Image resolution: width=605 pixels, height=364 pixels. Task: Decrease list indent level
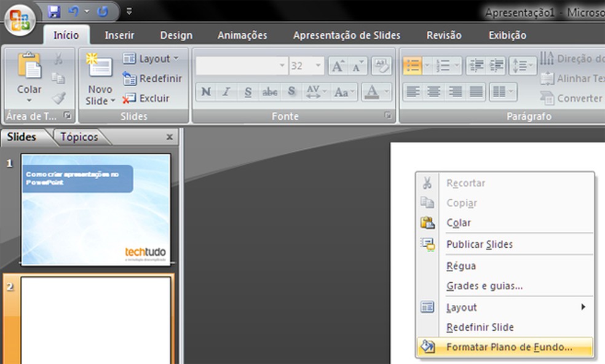click(476, 66)
